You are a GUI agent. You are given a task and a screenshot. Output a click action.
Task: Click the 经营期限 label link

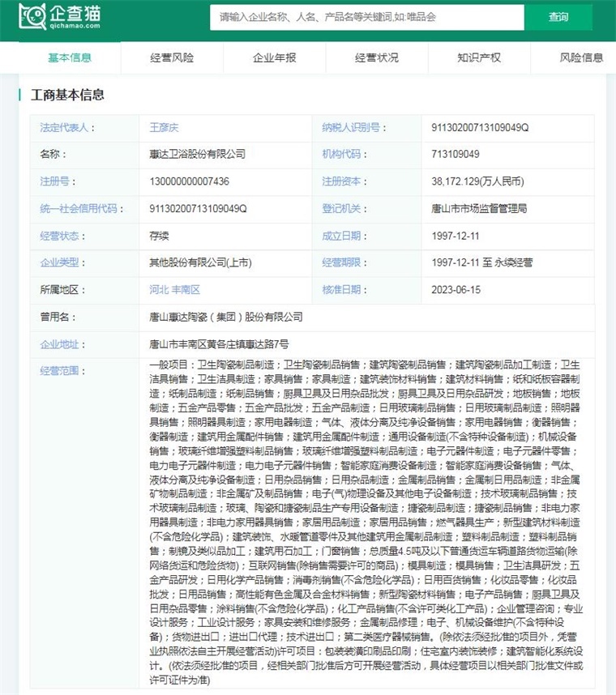coord(341,262)
